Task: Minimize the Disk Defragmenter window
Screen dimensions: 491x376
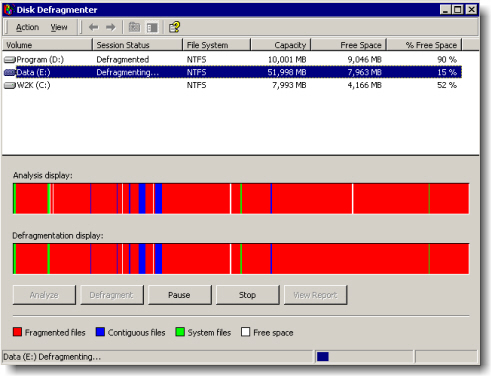Action: pos(445,10)
